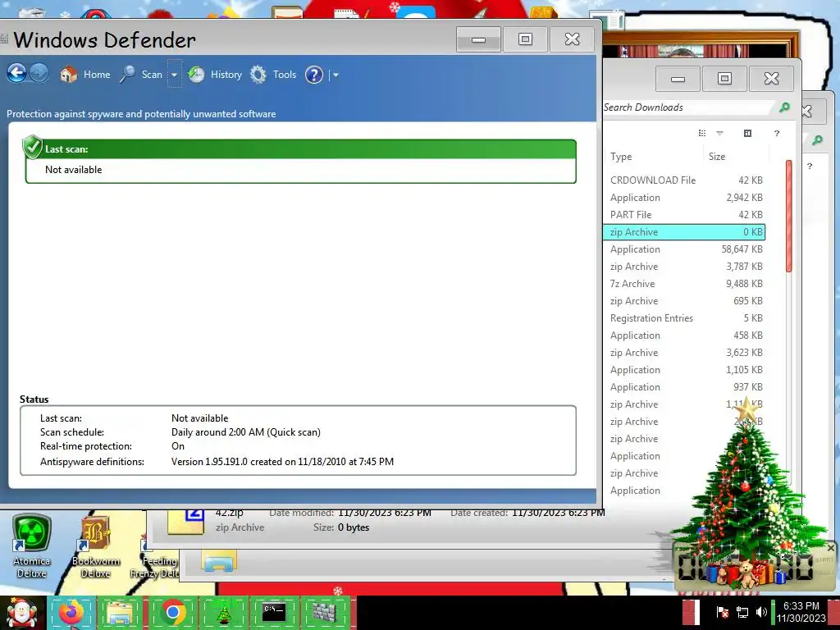Image resolution: width=840 pixels, height=630 pixels.
Task: Launch Firefox from the taskbar
Action: pos(71,612)
